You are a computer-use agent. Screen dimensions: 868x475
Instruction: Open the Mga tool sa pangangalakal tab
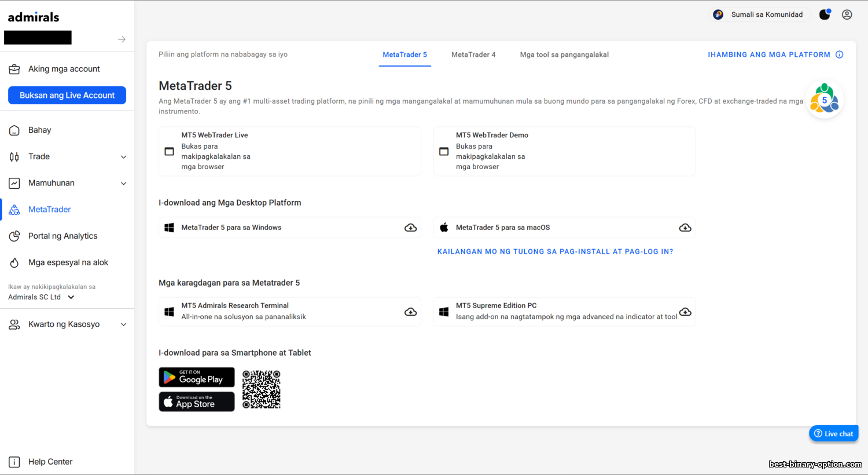click(564, 54)
